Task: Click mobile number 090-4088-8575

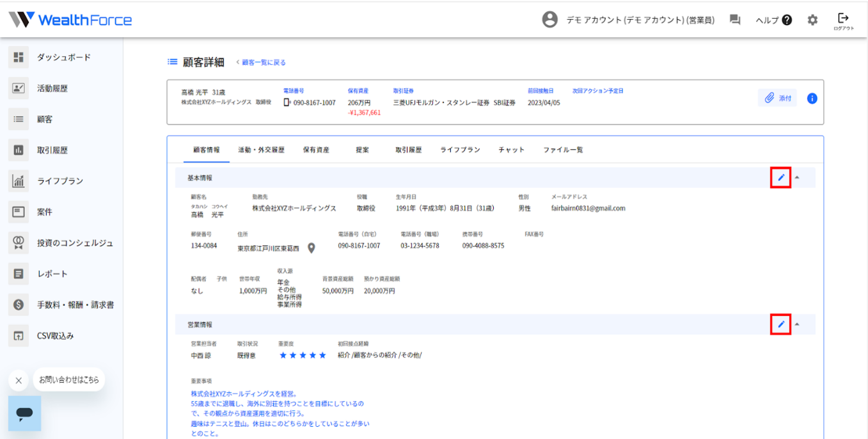Action: 484,246
